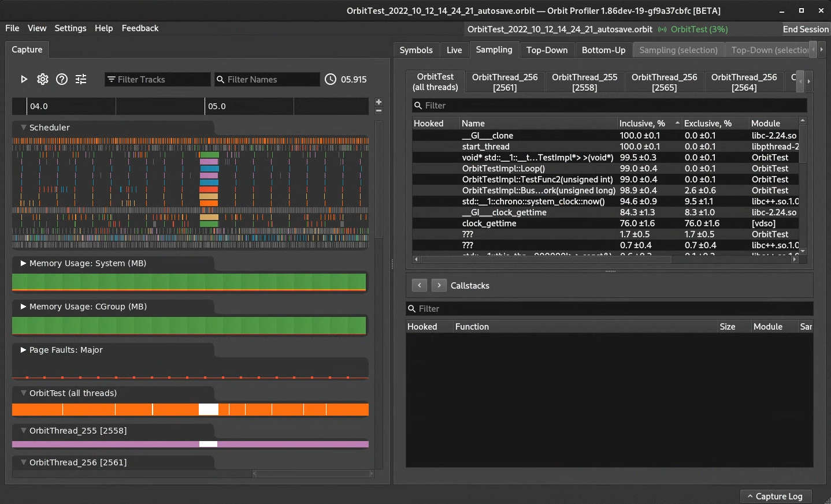
Task: Collapse OrbitThread_255 [2558] track
Action: pos(24,430)
